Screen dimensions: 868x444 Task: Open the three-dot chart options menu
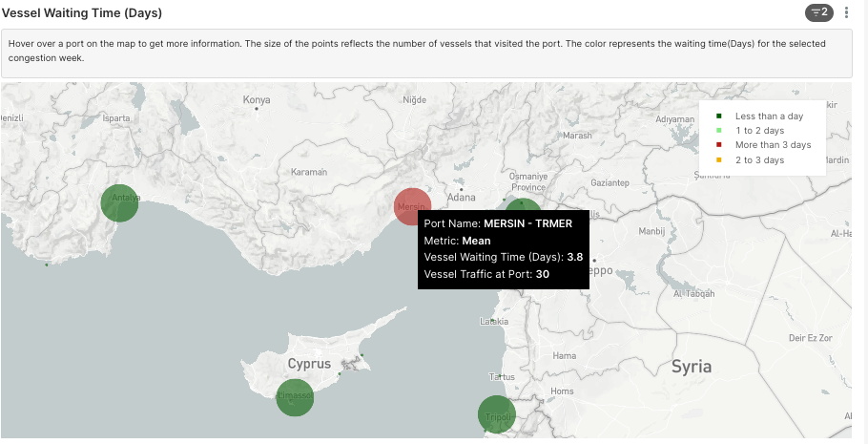(846, 12)
